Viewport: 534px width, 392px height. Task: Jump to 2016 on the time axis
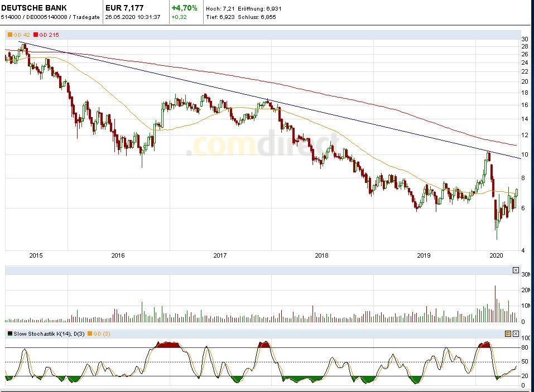click(118, 255)
